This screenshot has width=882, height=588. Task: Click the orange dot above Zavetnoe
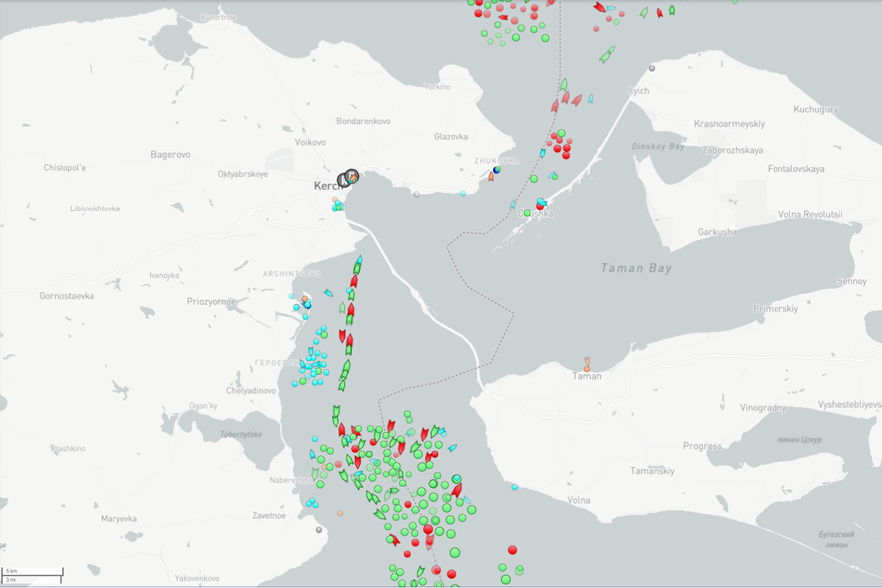click(340, 513)
